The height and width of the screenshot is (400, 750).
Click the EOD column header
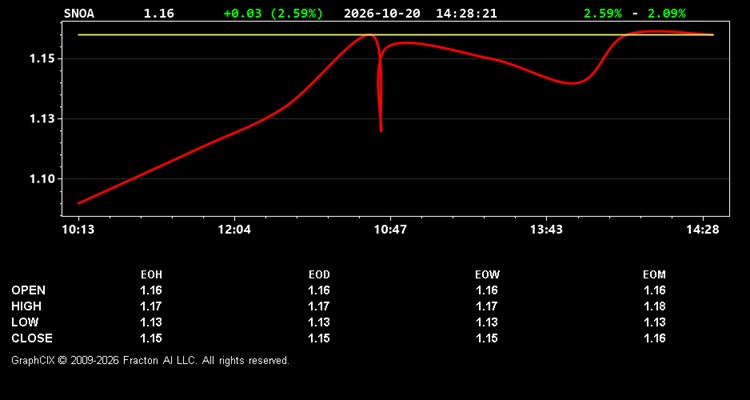[319, 275]
